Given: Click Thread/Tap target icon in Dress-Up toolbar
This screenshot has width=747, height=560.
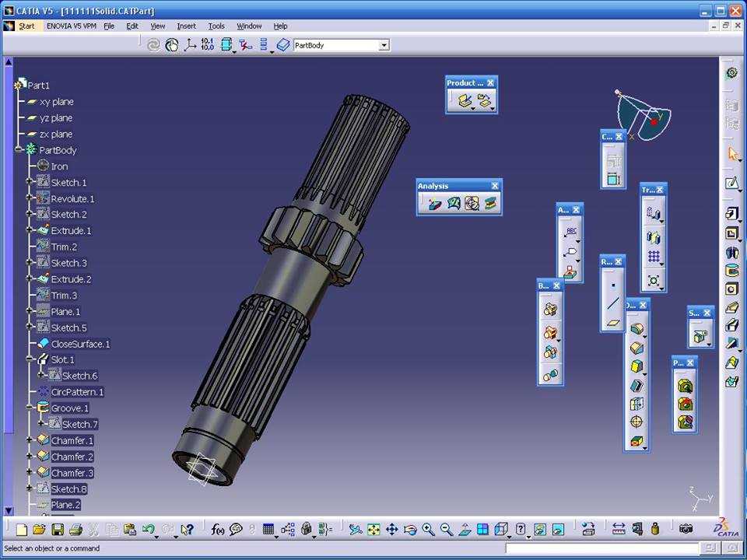Looking at the screenshot, I should point(637,422).
